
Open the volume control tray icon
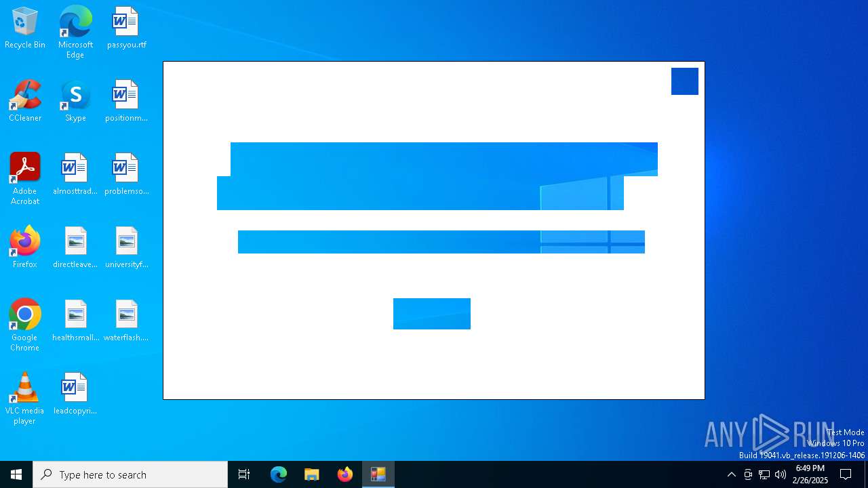tap(781, 474)
